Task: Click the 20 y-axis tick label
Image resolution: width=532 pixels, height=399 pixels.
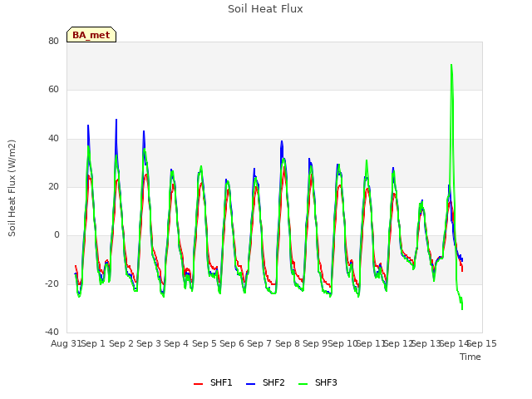Action: tap(53, 186)
